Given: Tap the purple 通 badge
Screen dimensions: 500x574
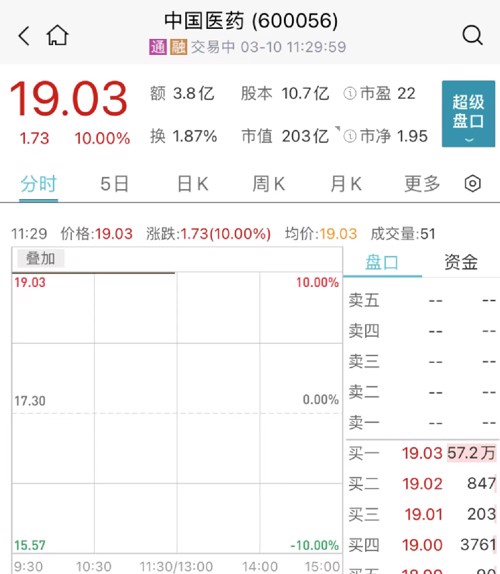Looking at the screenshot, I should pyautogui.click(x=158, y=47).
